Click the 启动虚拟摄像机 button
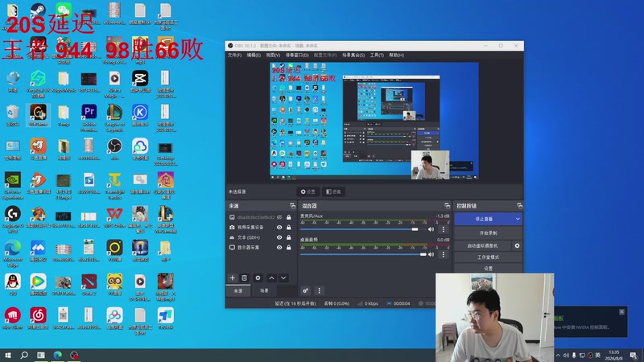This screenshot has height=362, width=644. 482,245
